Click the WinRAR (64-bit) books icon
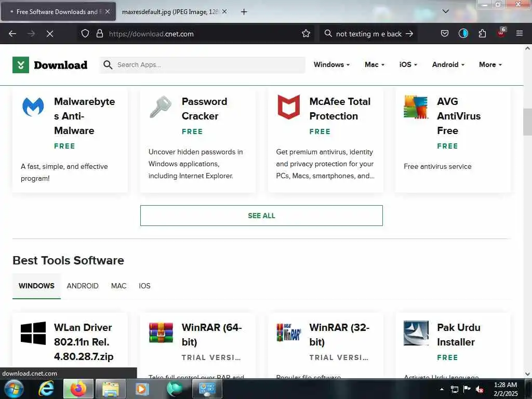 coord(161,332)
